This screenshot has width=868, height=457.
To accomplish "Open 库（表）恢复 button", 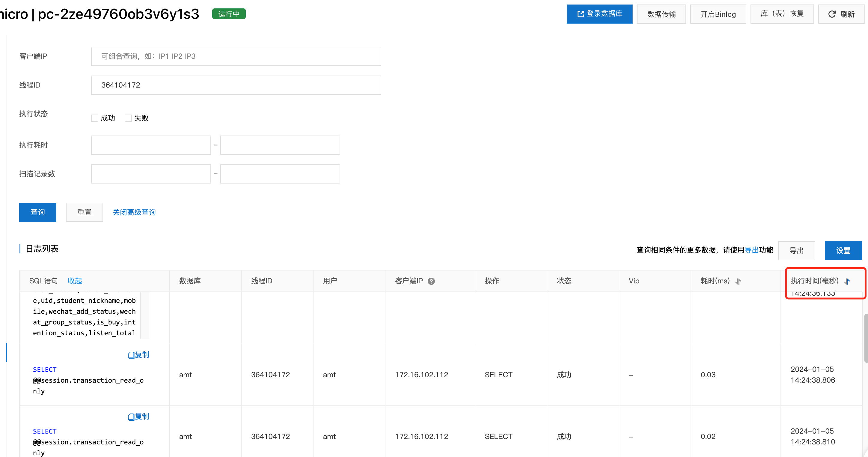I will click(x=782, y=14).
